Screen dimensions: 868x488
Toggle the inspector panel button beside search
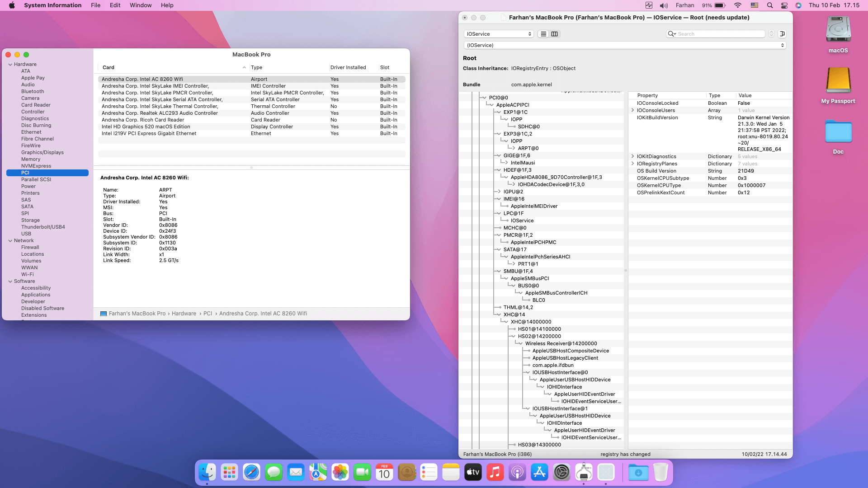(782, 34)
